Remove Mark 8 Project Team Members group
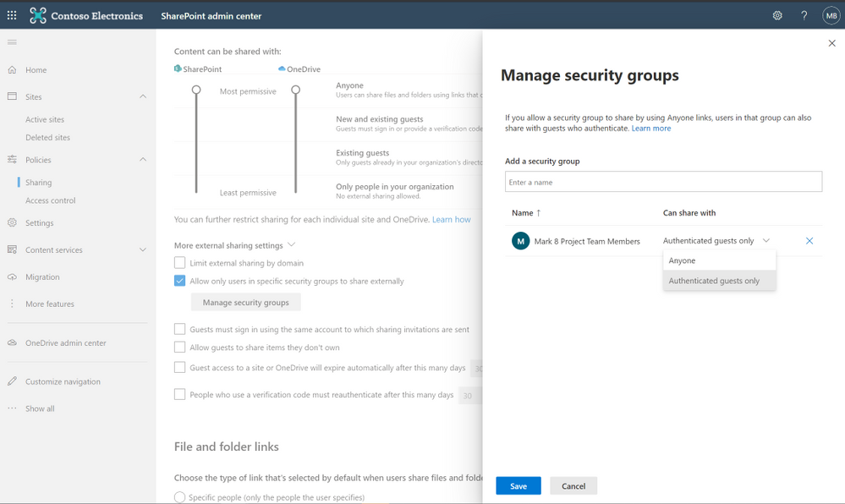The height and width of the screenshot is (504, 845). coord(809,241)
